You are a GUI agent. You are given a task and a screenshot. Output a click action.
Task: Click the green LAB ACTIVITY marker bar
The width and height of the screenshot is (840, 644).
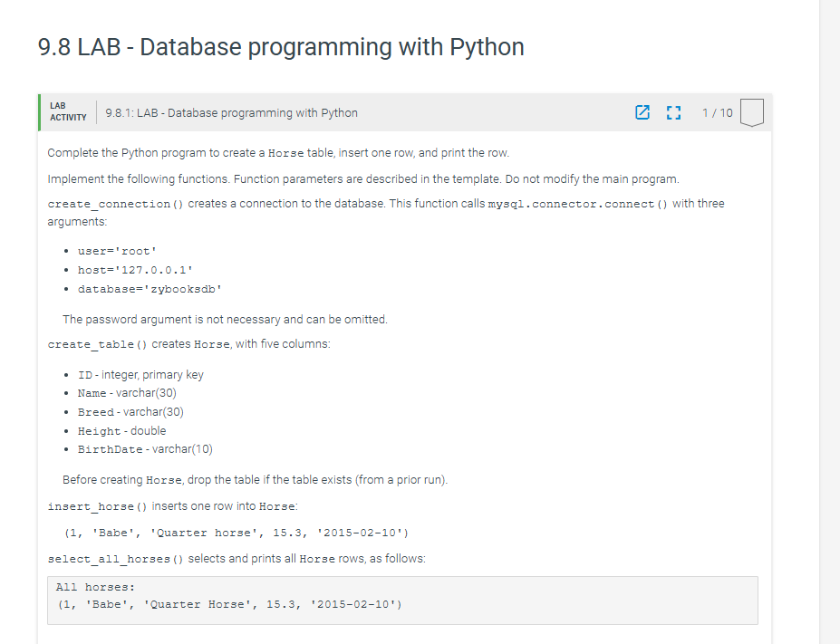pos(38,112)
